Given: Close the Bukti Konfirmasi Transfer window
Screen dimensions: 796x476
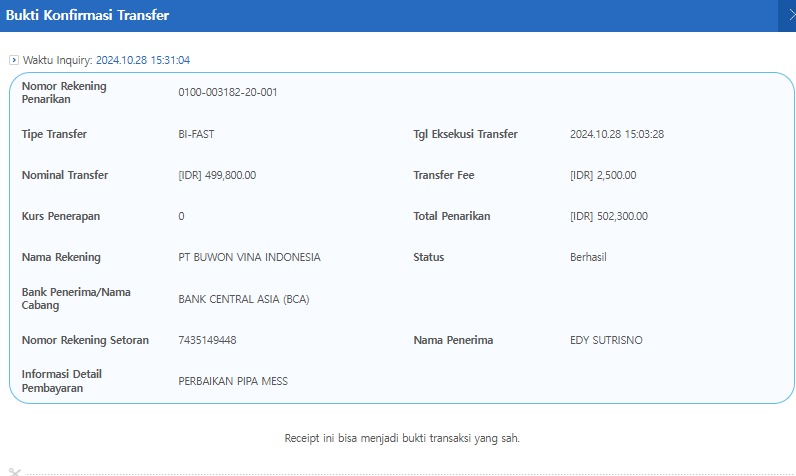Looking at the screenshot, I should pyautogui.click(x=789, y=16).
